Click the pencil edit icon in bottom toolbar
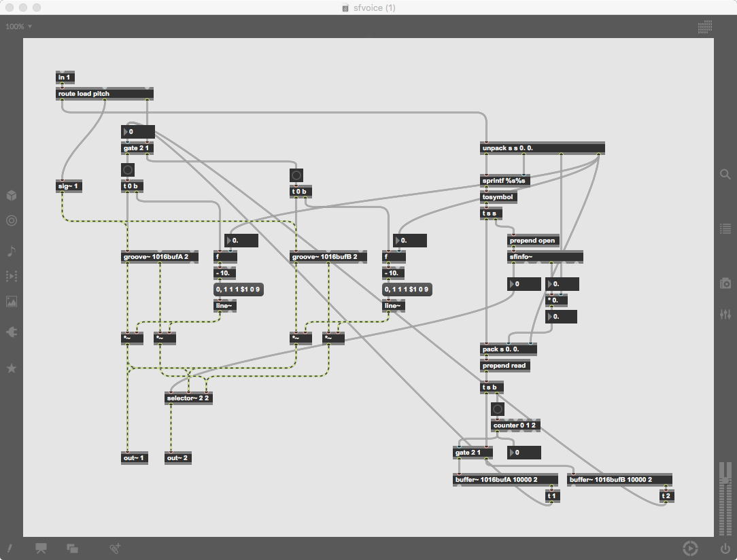Viewport: 737px width, 560px height. (10, 548)
